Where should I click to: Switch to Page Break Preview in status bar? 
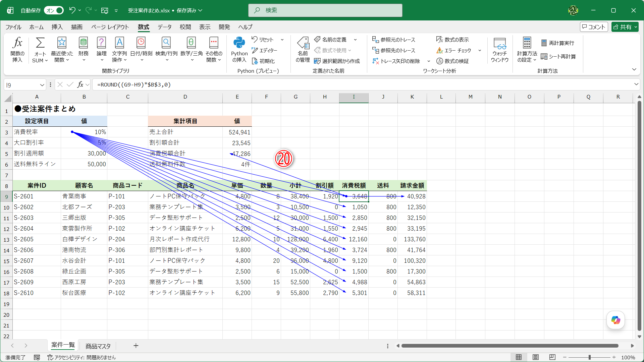552,357
